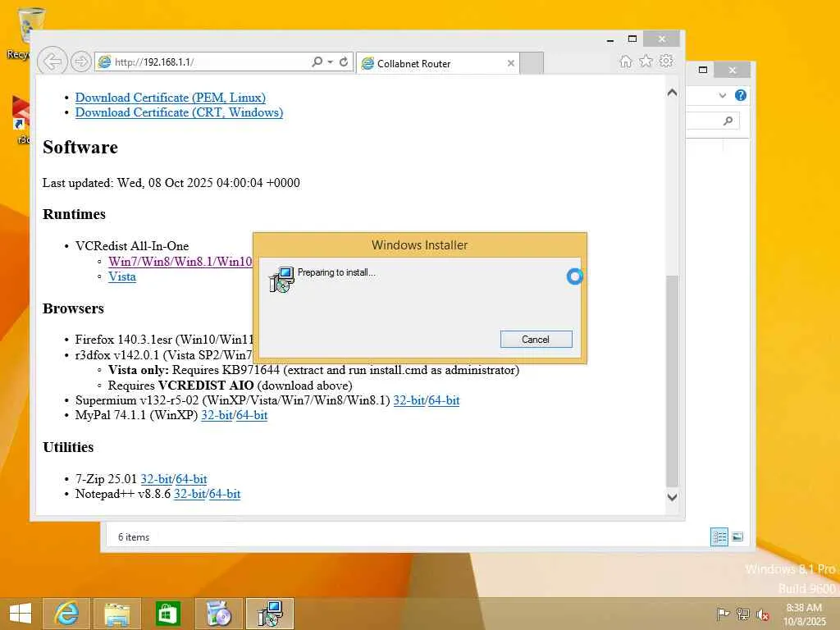Open Favorites star icon
The width and height of the screenshot is (840, 630).
(646, 61)
